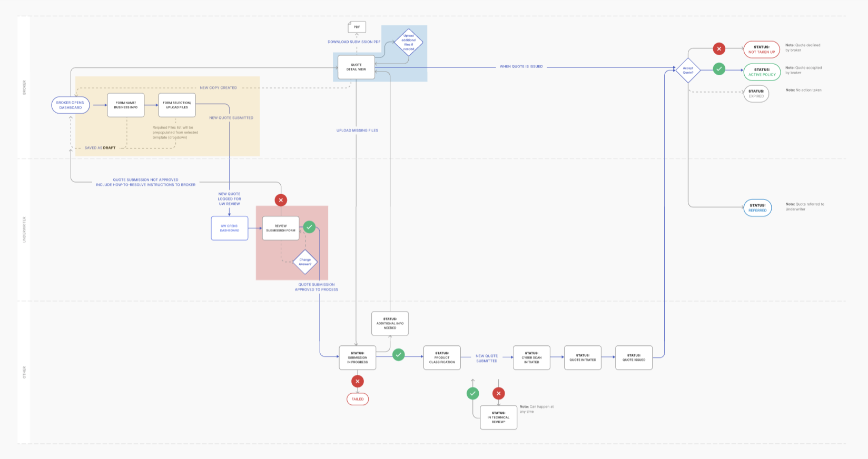Viewport: 868px width, 459px height.
Task: Select Quote Submission Not Approved label
Action: (x=145, y=182)
